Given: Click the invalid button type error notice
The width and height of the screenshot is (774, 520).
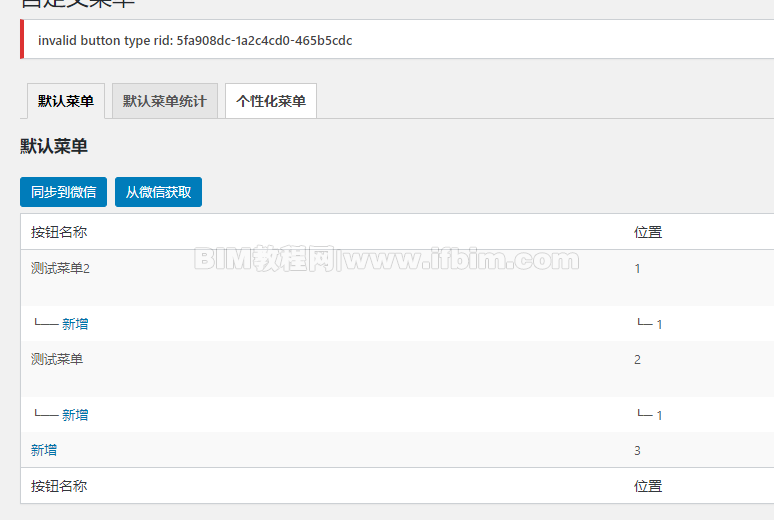Looking at the screenshot, I should point(397,40).
